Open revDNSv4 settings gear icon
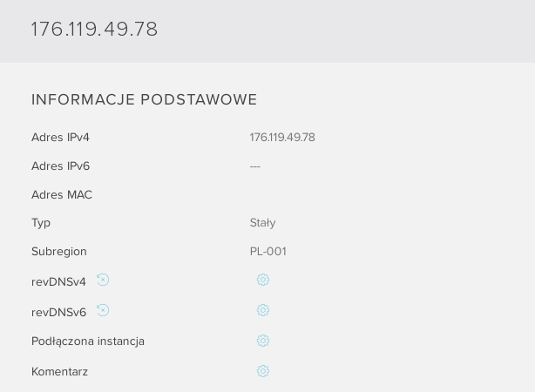The width and height of the screenshot is (535, 392). 263,280
